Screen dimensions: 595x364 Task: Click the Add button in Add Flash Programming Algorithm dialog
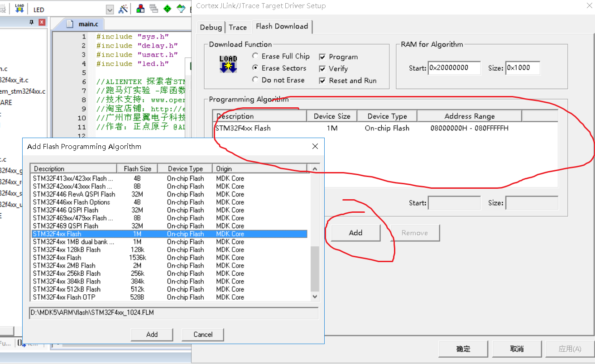click(151, 334)
